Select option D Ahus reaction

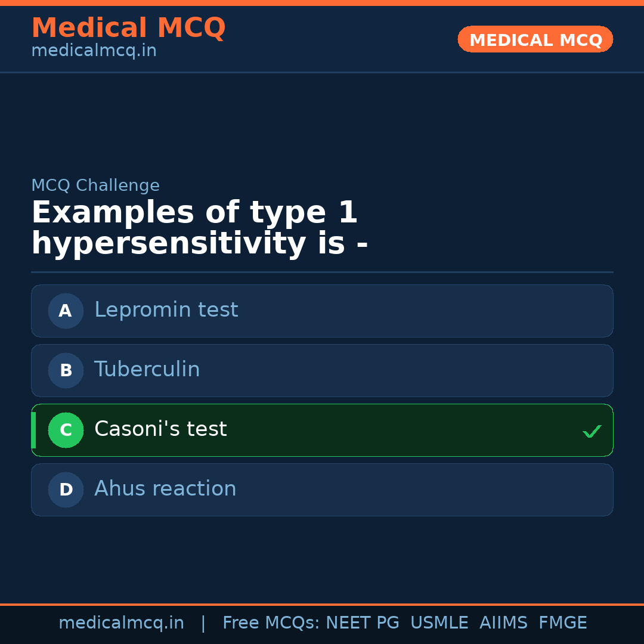[x=322, y=490]
